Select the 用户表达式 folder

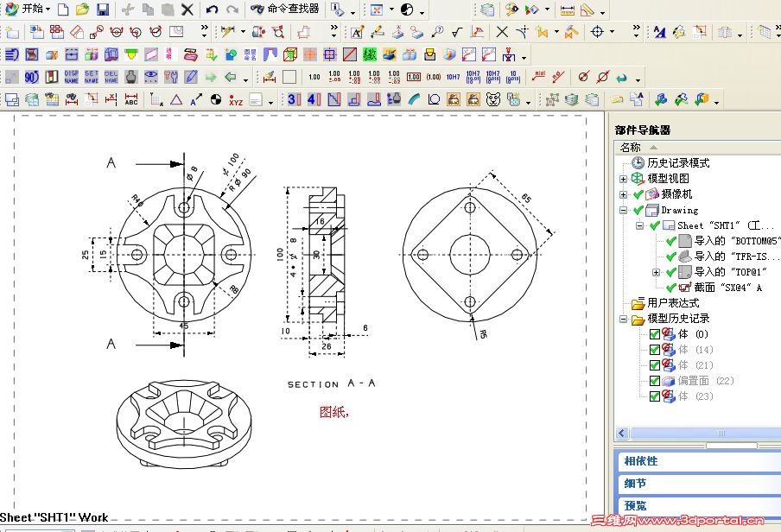[x=673, y=303]
